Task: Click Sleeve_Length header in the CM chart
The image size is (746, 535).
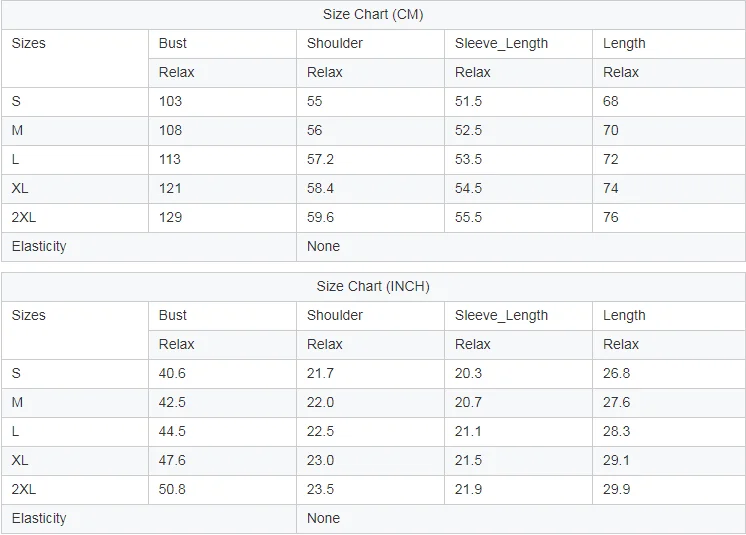Action: tap(501, 43)
